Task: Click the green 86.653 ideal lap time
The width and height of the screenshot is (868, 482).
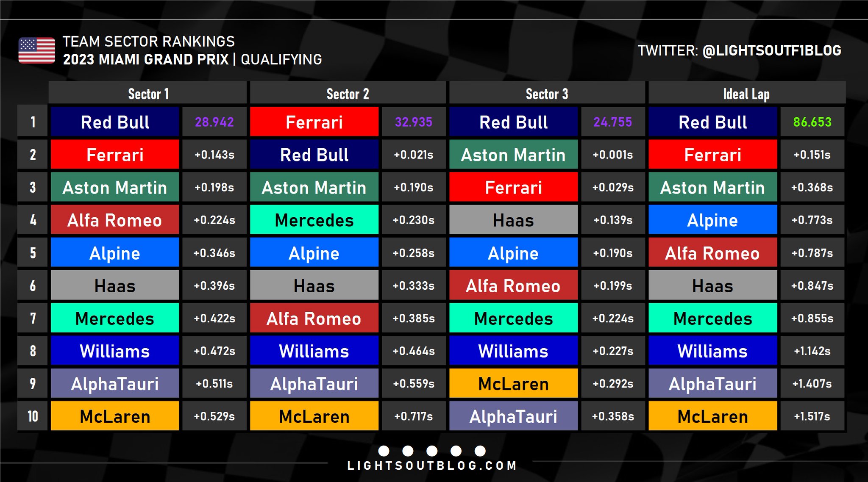Action: click(x=812, y=122)
